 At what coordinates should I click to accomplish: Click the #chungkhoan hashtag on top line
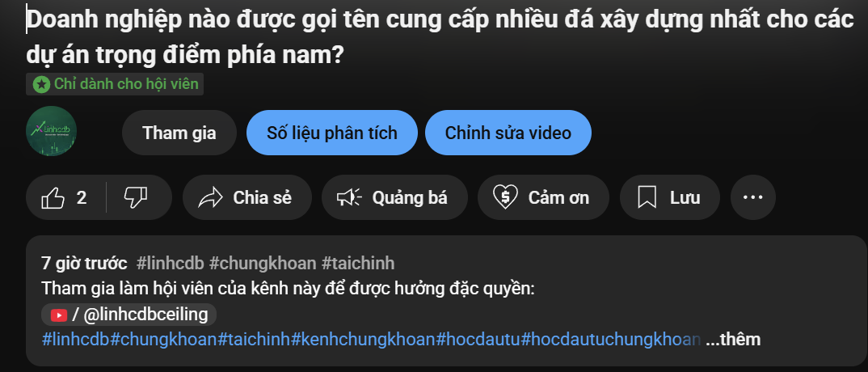tap(263, 264)
